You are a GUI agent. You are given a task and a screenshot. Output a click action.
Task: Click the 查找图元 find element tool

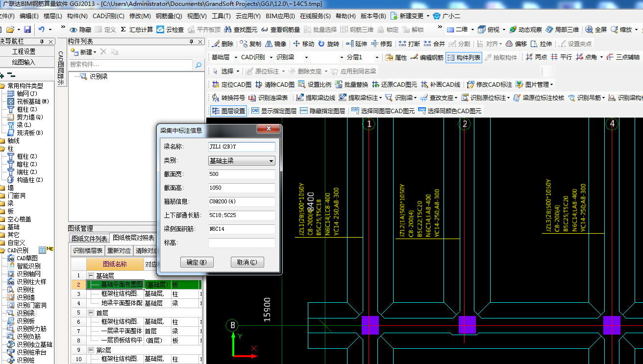coord(241,29)
